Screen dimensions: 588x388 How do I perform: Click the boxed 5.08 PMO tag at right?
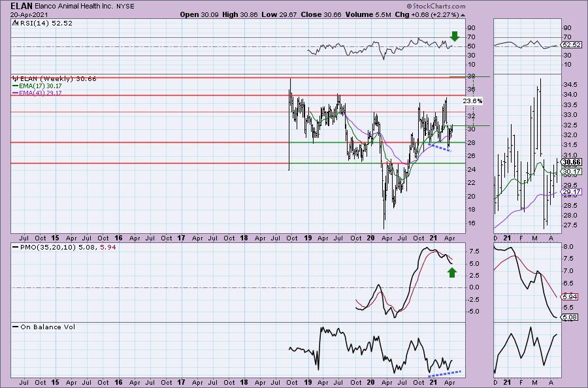[x=570, y=317]
